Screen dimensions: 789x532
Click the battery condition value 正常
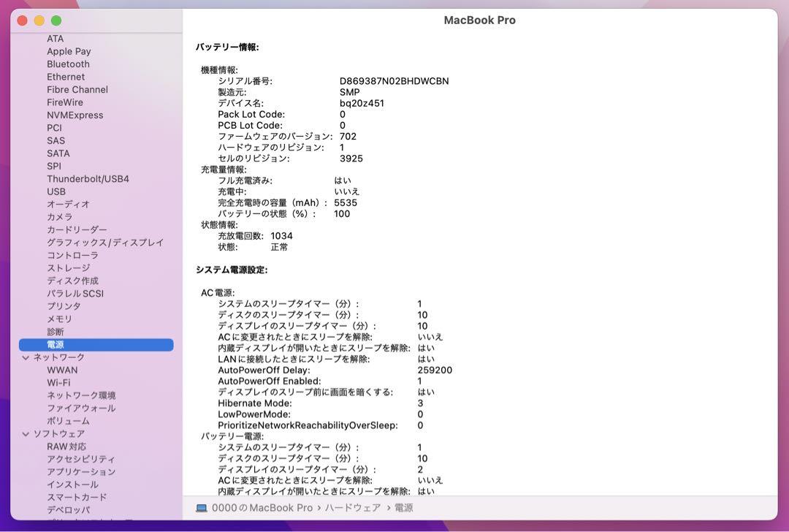pyautogui.click(x=279, y=247)
